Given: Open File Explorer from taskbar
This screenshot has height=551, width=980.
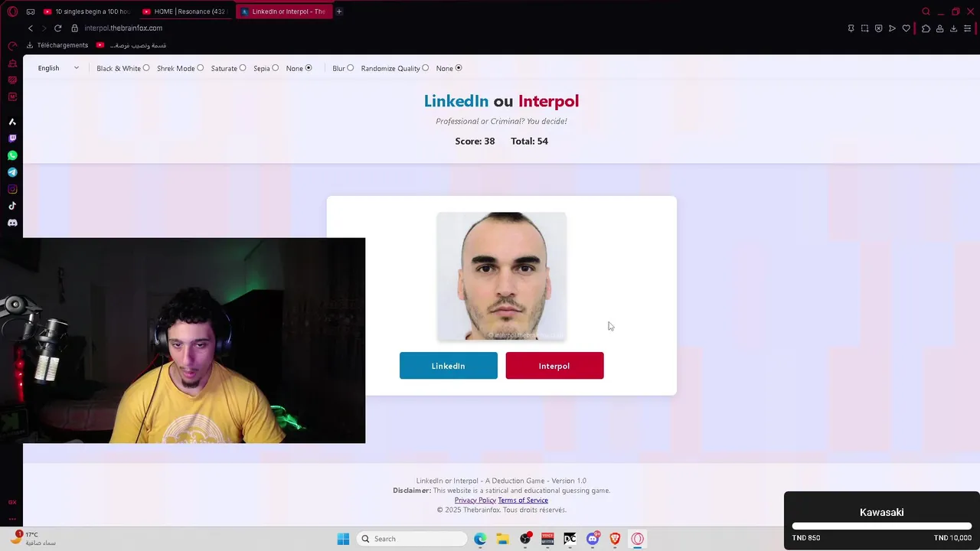Looking at the screenshot, I should pyautogui.click(x=502, y=539).
